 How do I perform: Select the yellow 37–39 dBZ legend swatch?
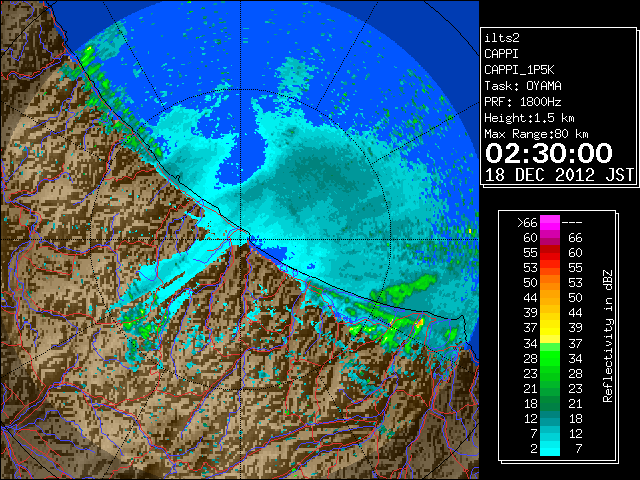coord(550,329)
